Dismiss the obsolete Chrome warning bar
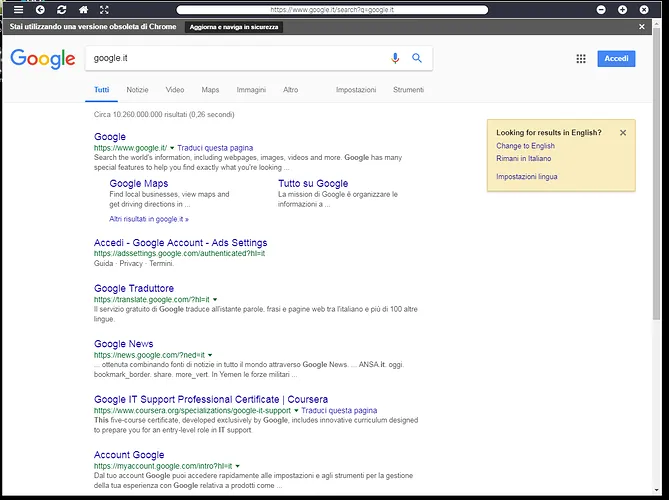The width and height of the screenshot is (669, 500). (642, 26)
